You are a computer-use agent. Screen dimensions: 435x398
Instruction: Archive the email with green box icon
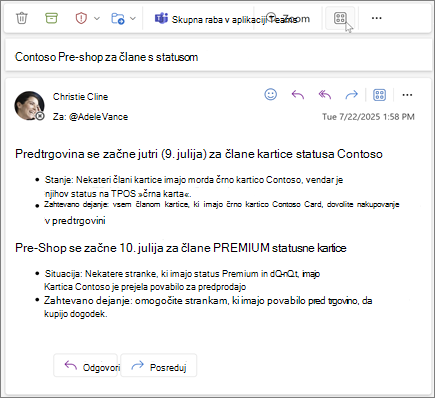pyautogui.click(x=51, y=18)
